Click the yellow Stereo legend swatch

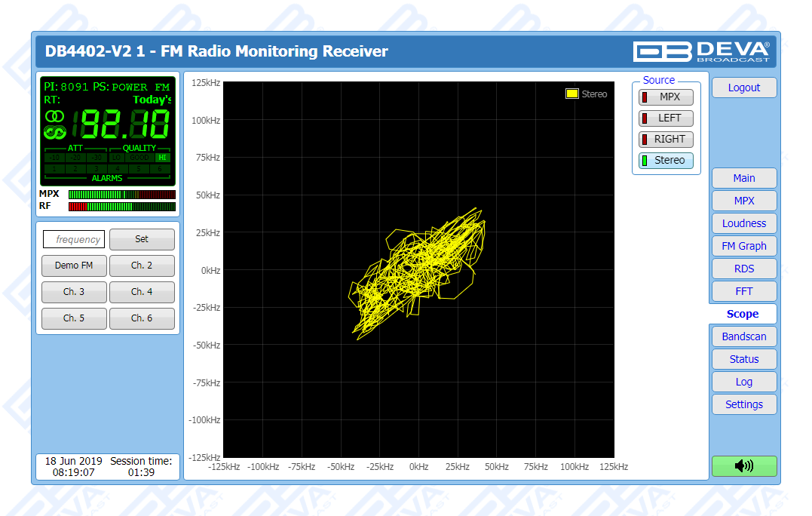572,94
